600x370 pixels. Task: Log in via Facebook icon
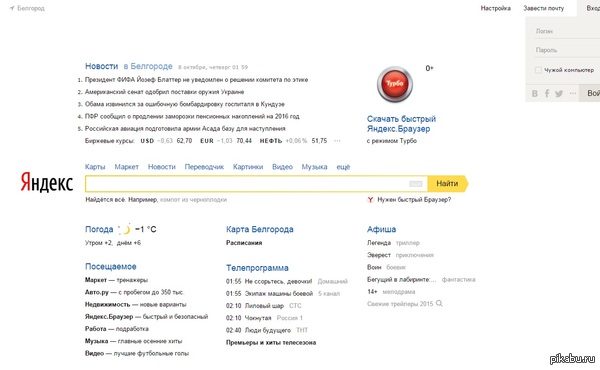point(547,93)
